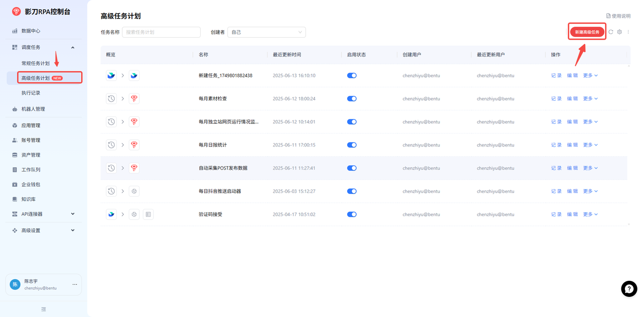Open the column settings gear icon
The width and height of the screenshot is (644, 317).
tap(619, 32)
